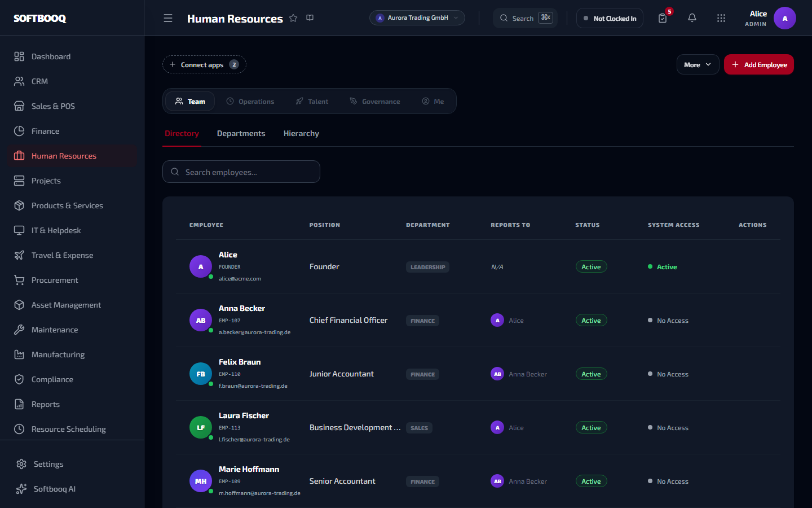Open the global Search button
812x508 pixels.
point(525,18)
